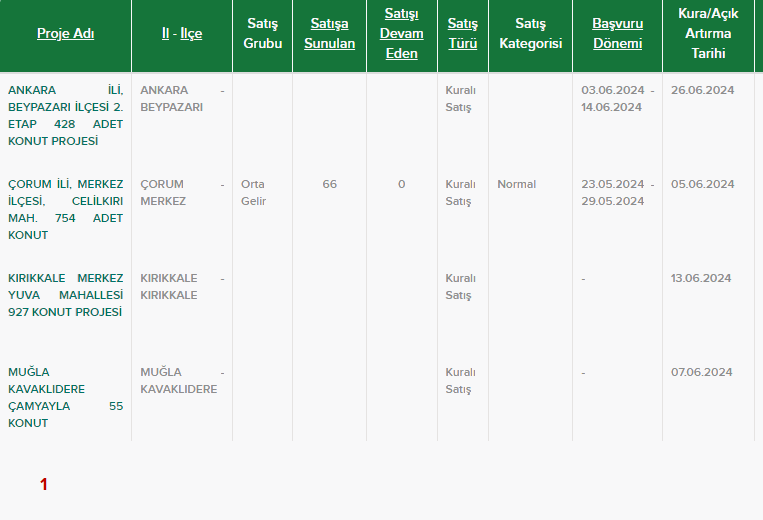The image size is (763, 520).
Task: Click the İlçe column header link
Action: point(191,34)
